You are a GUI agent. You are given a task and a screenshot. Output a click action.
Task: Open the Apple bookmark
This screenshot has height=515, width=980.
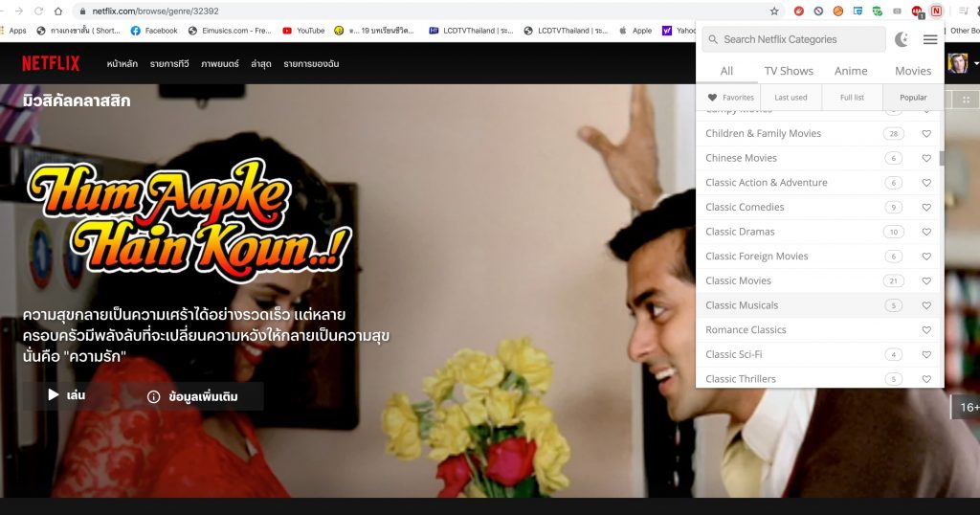tap(635, 31)
